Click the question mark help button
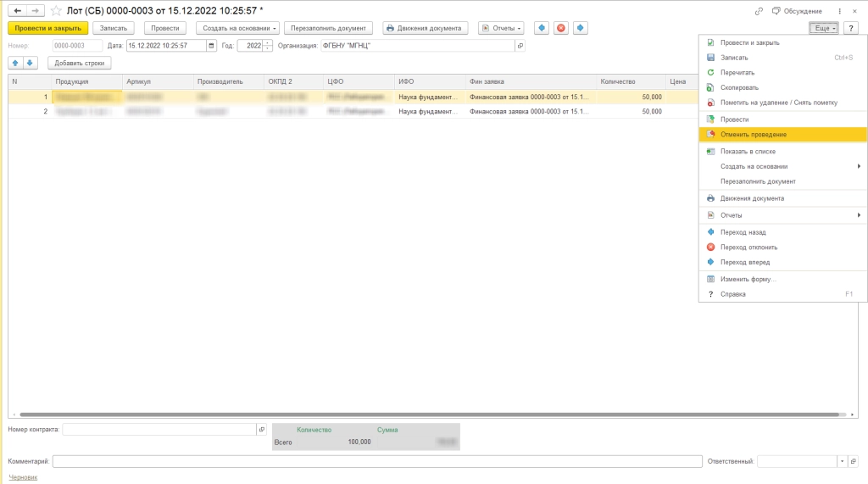868x484 pixels. pyautogui.click(x=851, y=28)
